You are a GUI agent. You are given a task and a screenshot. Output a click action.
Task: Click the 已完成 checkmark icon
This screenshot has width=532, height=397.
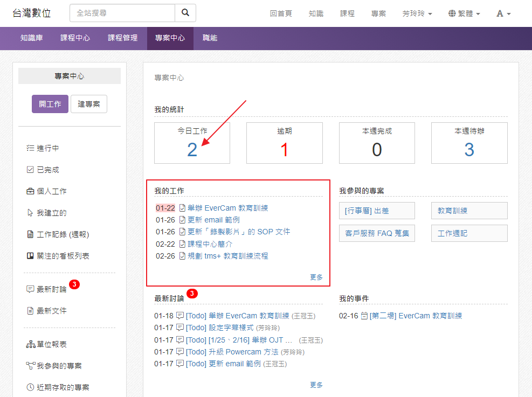coord(30,170)
